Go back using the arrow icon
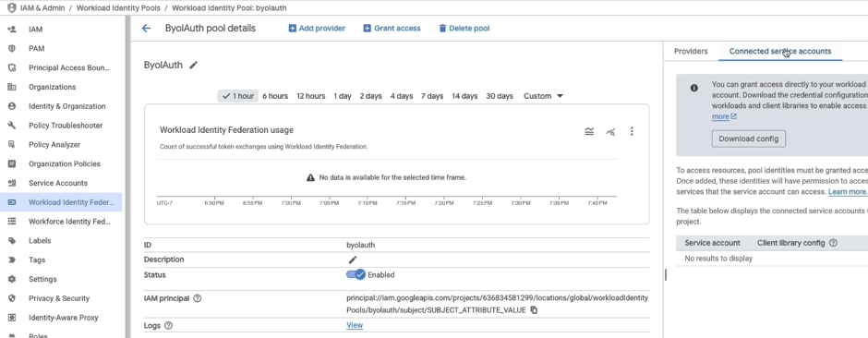 point(146,29)
